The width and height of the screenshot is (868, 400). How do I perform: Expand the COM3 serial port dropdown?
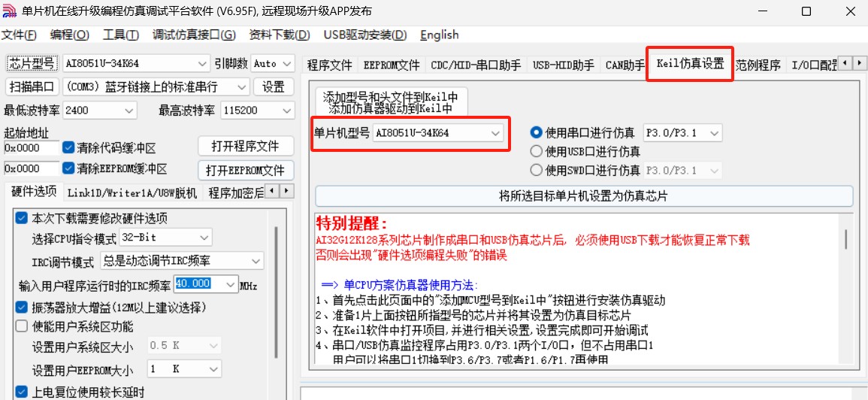243,87
